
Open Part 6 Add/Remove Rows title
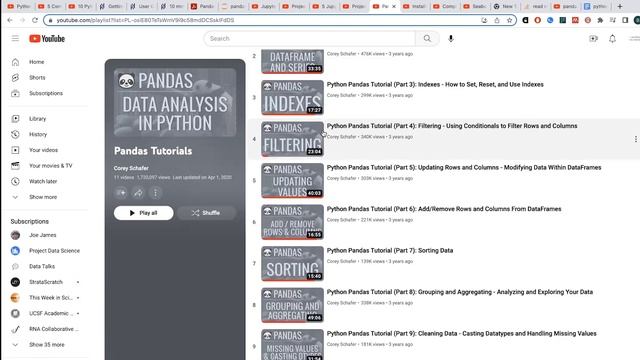pyautogui.click(x=444, y=209)
